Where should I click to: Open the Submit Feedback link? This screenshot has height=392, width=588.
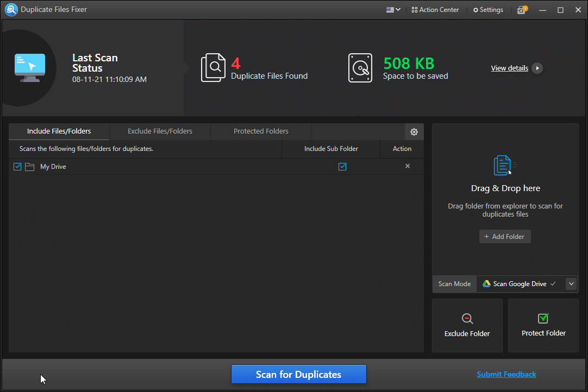pos(506,374)
